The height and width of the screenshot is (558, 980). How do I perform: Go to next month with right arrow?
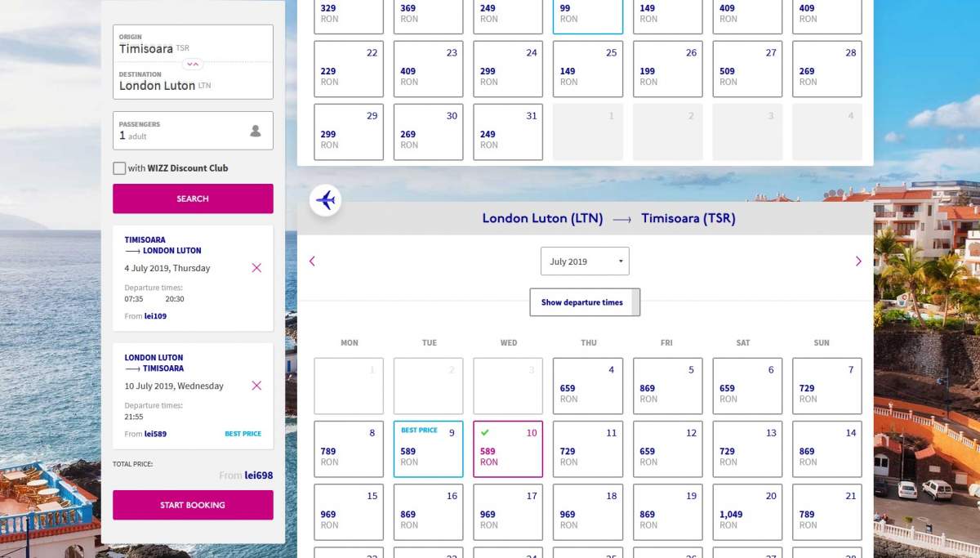click(857, 261)
